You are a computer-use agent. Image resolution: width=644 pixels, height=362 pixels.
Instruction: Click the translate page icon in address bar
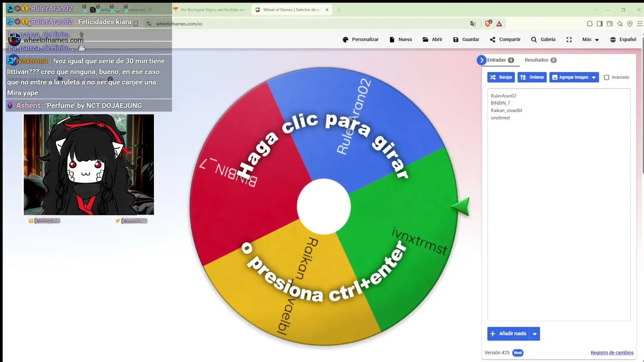tap(472, 24)
